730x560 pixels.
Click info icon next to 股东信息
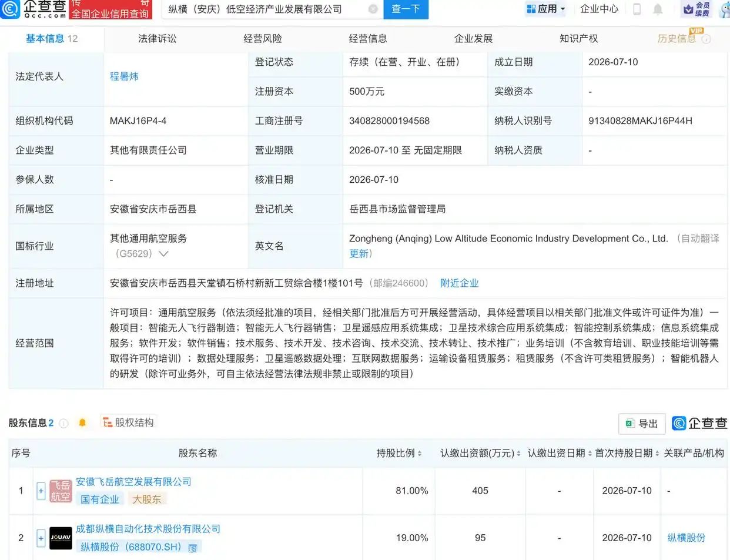pyautogui.click(x=63, y=423)
